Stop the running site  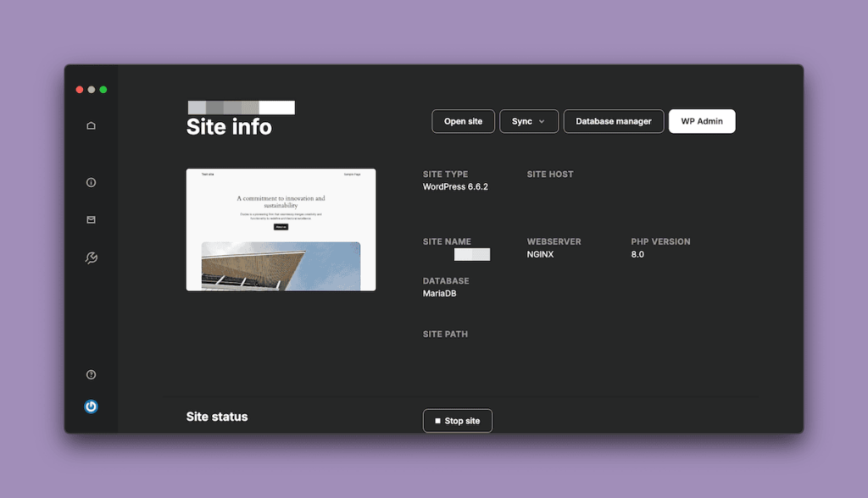pyautogui.click(x=458, y=420)
